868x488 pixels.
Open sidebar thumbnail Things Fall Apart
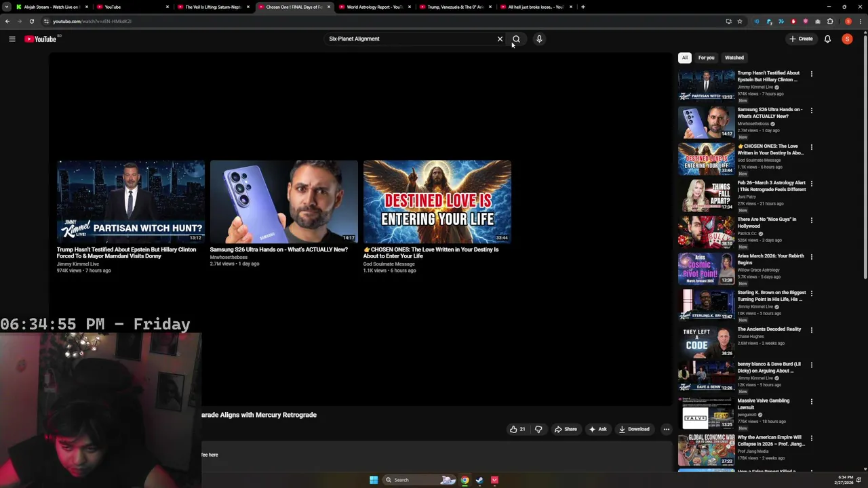pyautogui.click(x=706, y=195)
